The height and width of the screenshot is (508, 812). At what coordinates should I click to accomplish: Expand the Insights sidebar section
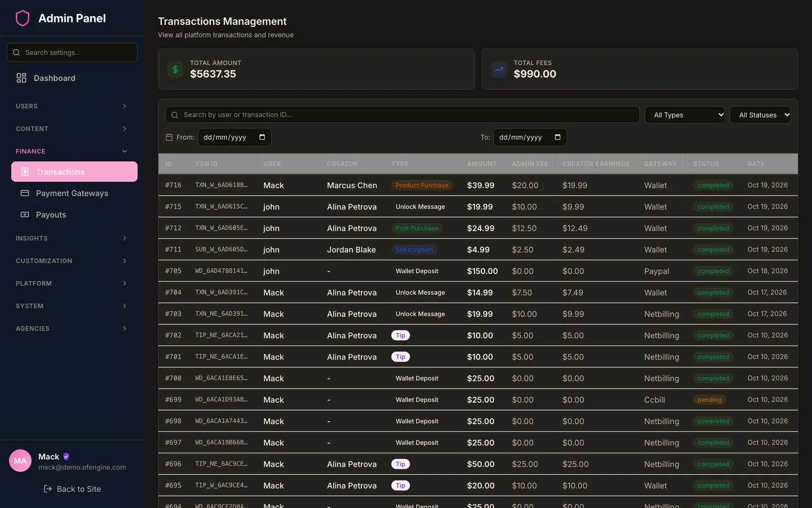point(72,238)
